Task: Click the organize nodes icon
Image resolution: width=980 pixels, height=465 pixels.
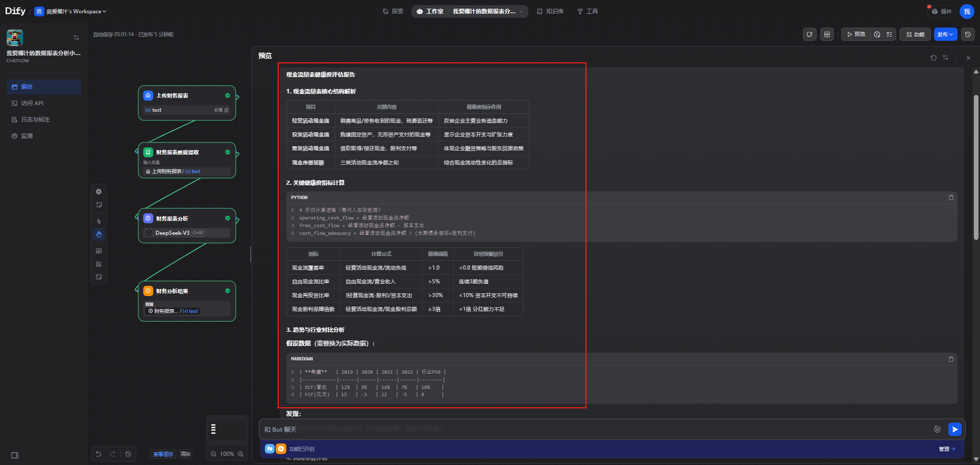Action: pyautogui.click(x=99, y=264)
